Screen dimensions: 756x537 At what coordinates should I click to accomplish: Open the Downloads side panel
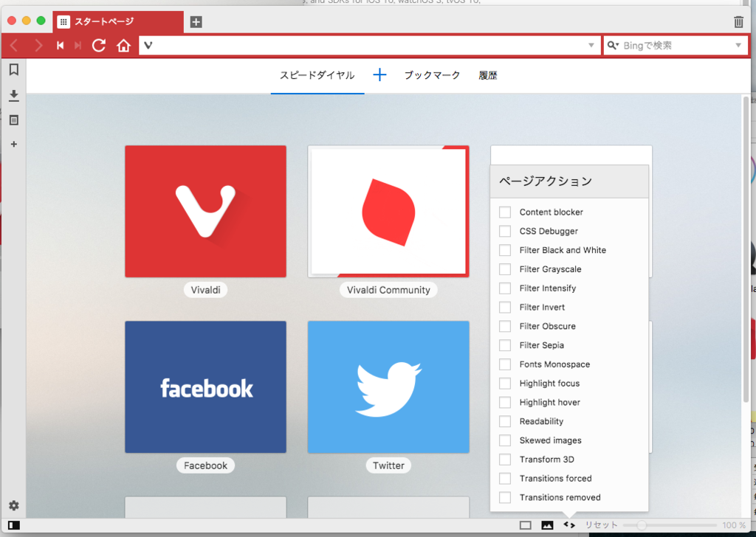[14, 95]
